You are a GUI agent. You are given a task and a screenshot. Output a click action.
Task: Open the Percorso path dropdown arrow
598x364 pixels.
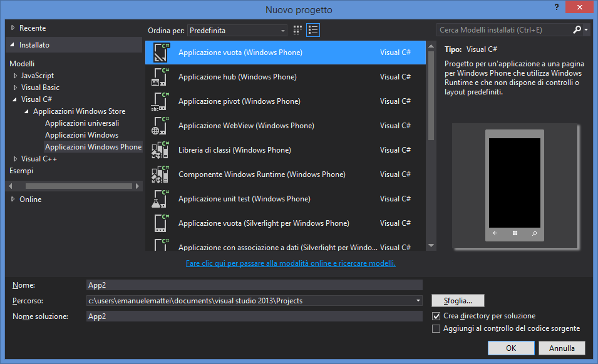[x=418, y=301]
